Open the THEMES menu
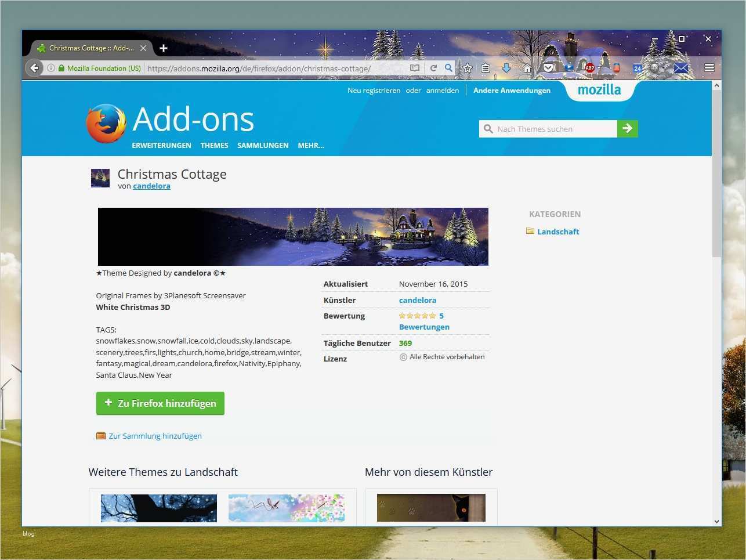This screenshot has width=746, height=560. point(214,146)
